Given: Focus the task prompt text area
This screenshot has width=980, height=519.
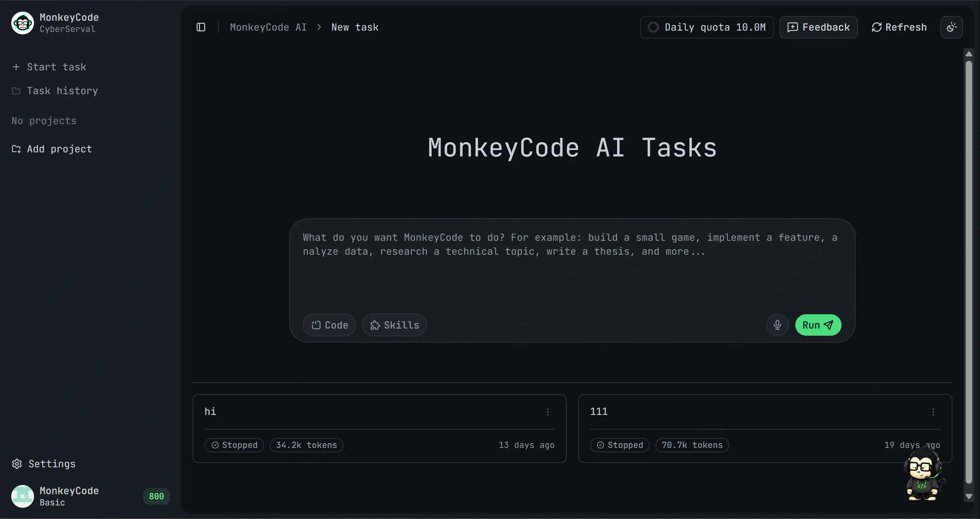Looking at the screenshot, I should 572,266.
